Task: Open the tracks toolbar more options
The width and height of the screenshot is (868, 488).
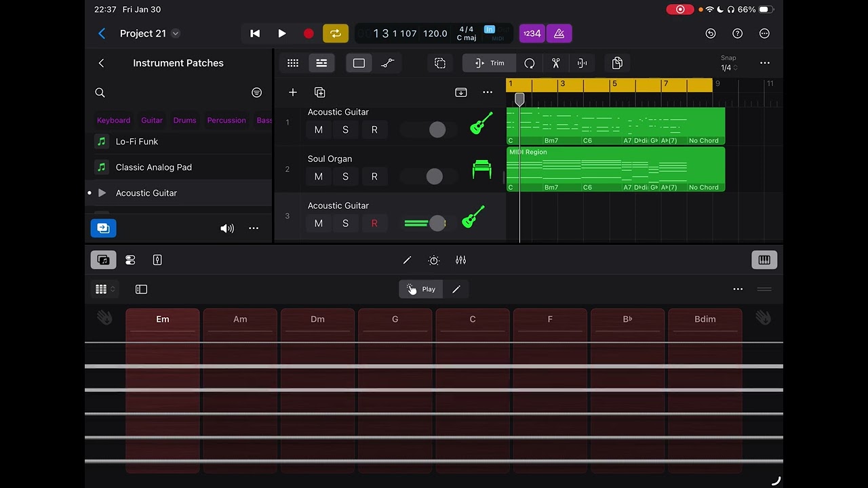Action: click(765, 63)
